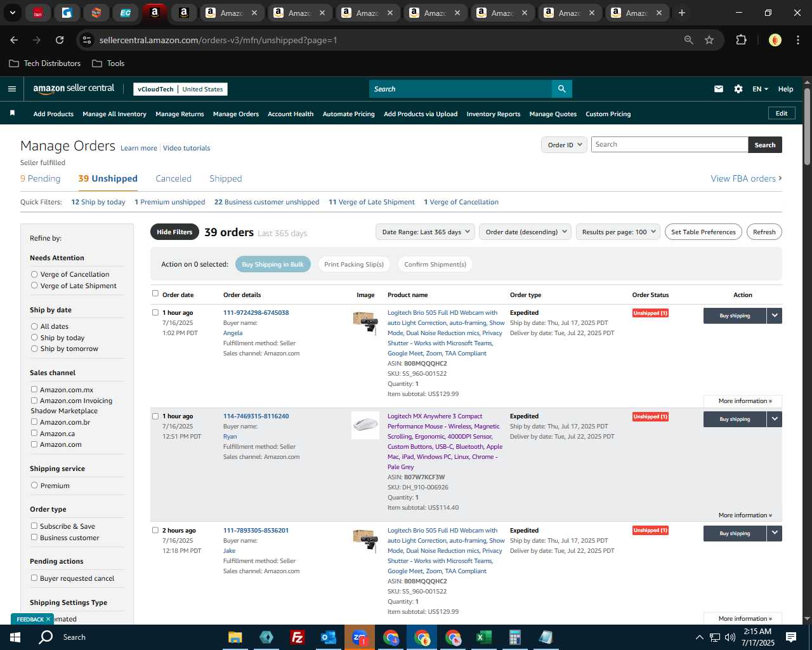The width and height of the screenshot is (812, 650).
Task: Click the Hide Filters button
Action: click(x=174, y=232)
